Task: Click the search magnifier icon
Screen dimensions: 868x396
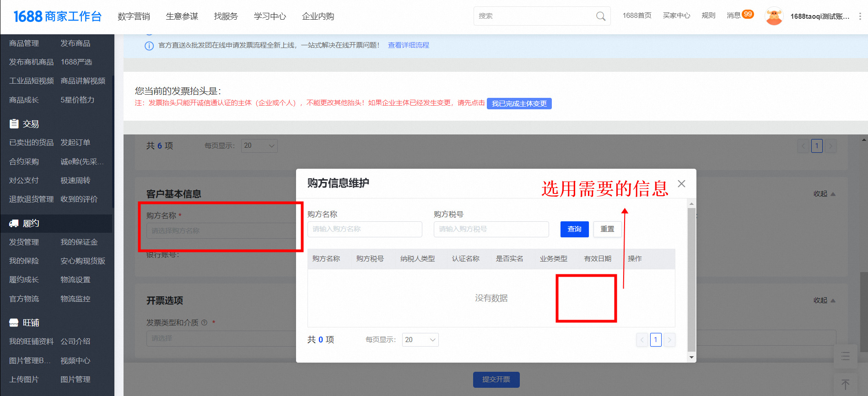Action: coord(600,16)
